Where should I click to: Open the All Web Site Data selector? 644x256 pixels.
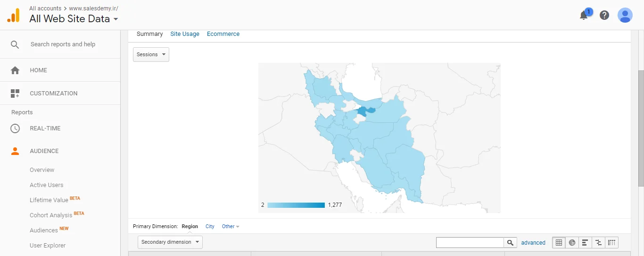pos(74,19)
